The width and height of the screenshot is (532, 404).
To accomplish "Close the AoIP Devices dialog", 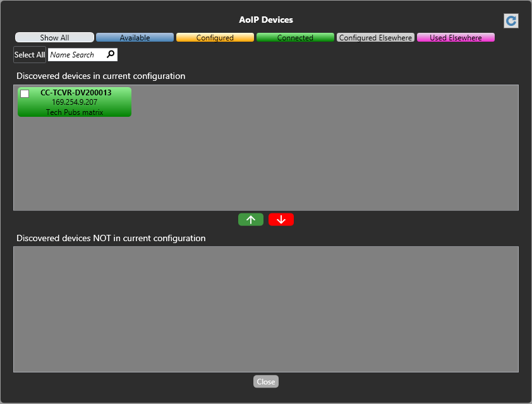I will coord(266,382).
